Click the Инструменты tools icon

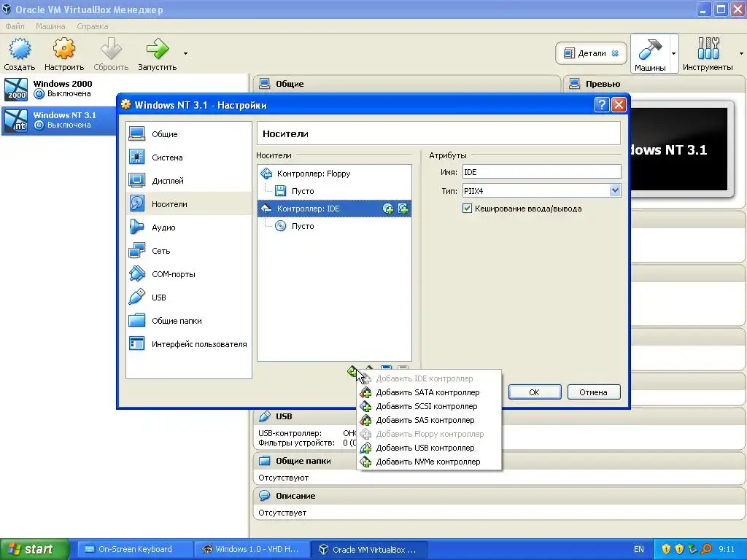click(x=708, y=49)
